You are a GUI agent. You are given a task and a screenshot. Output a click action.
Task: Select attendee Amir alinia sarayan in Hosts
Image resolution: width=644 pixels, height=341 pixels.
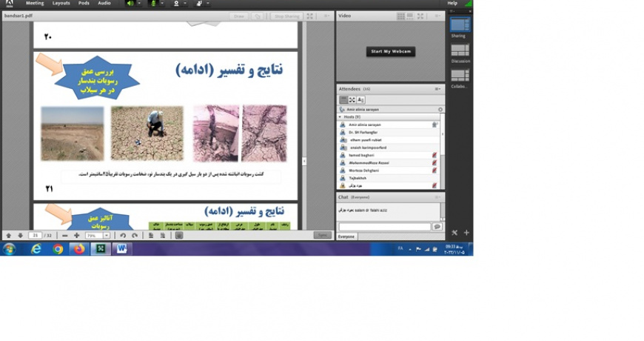[x=389, y=125]
